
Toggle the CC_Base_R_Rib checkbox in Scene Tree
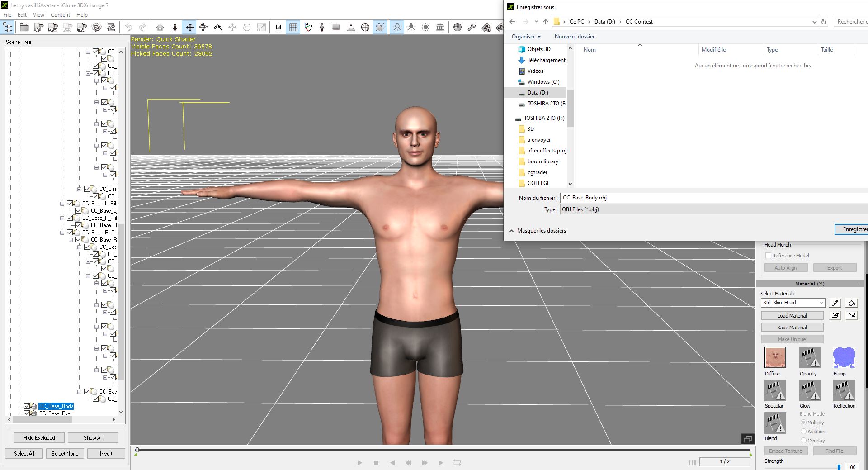70,218
